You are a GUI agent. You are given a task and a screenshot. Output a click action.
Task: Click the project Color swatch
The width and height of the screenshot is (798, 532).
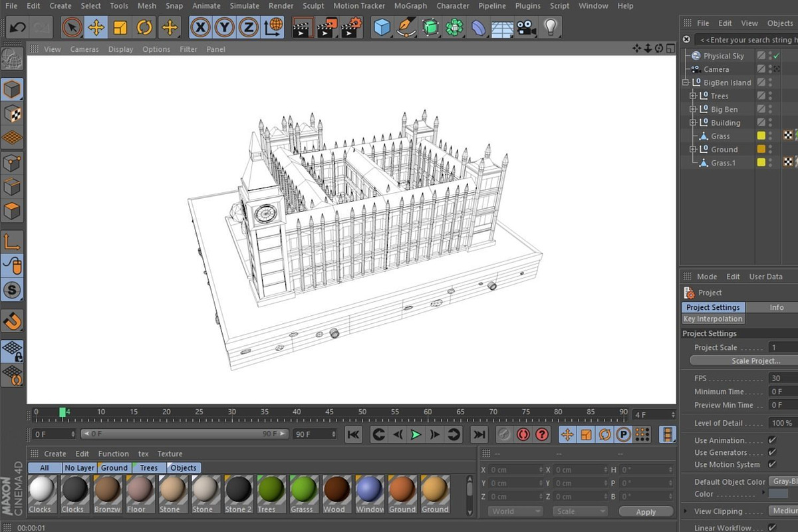778,493
